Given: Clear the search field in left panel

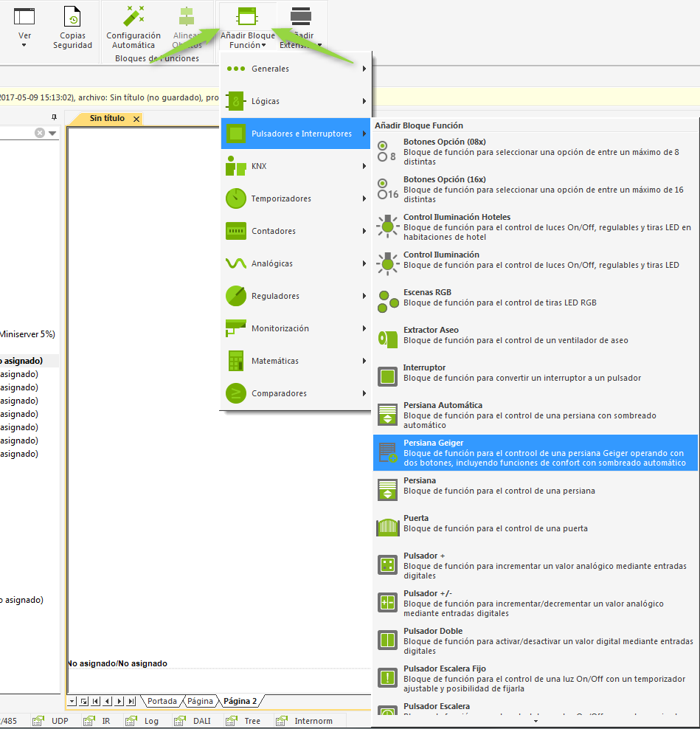Looking at the screenshot, I should (40, 133).
